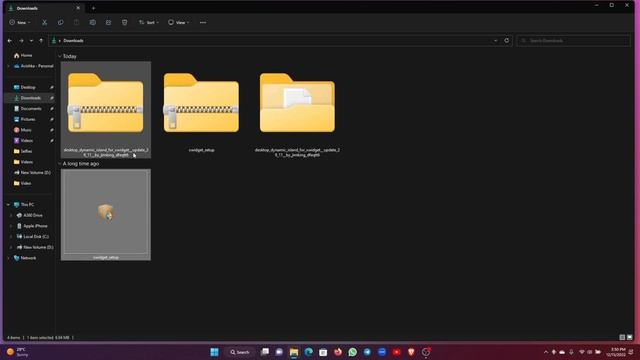Open Brave browser from the taskbar
This screenshot has height=360, width=640.
411,352
